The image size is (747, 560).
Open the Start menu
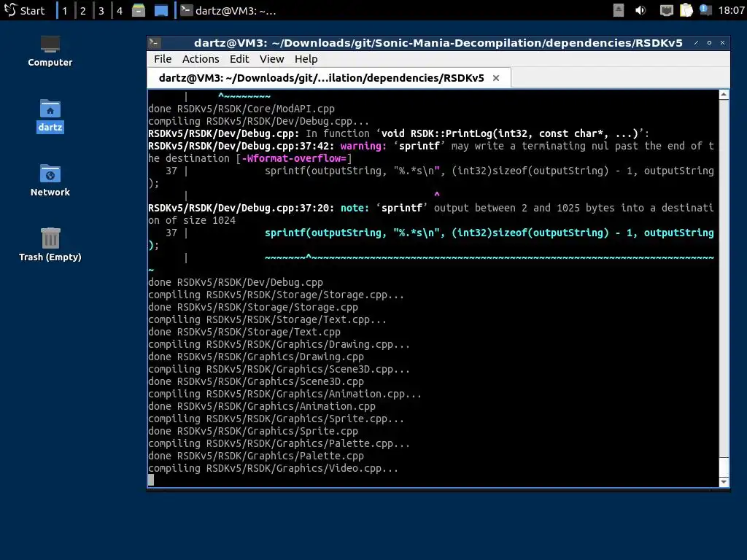[x=24, y=10]
